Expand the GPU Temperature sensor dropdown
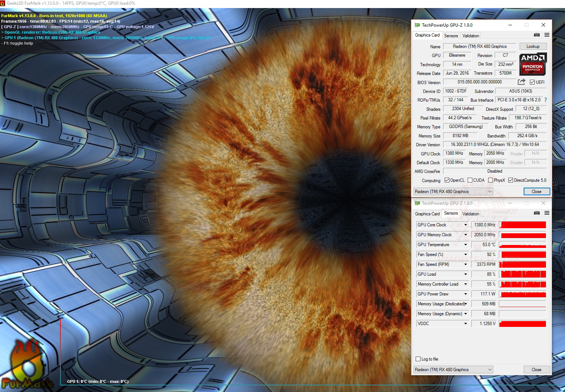This screenshot has width=565, height=392. (465, 245)
